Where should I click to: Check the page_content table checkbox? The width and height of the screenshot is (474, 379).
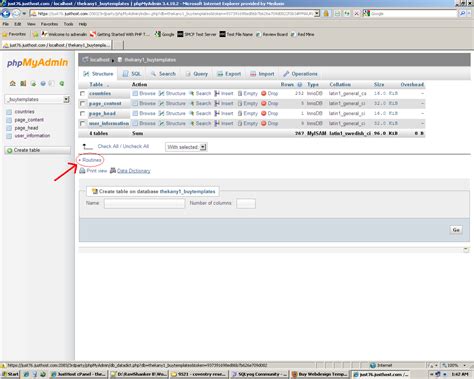[x=82, y=104]
